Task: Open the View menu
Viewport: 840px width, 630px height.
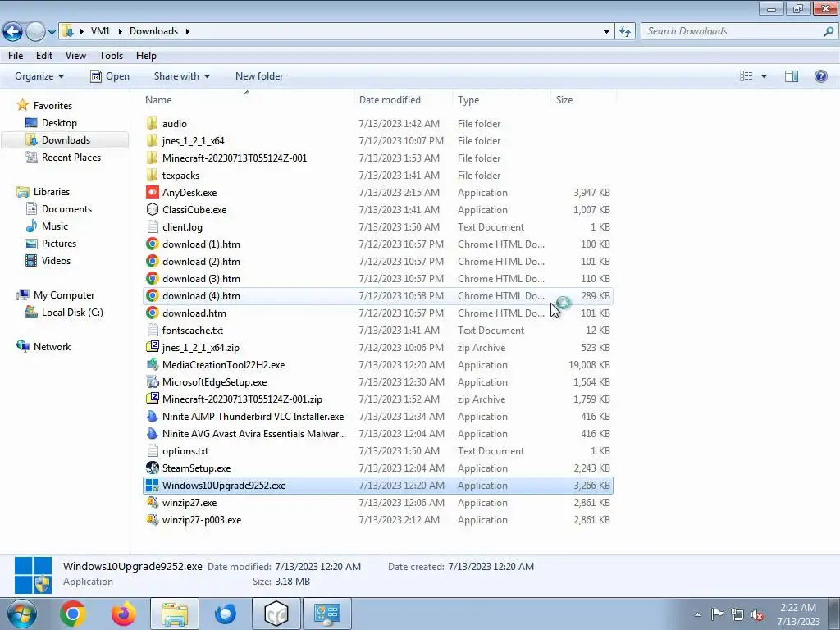Action: pyautogui.click(x=75, y=56)
